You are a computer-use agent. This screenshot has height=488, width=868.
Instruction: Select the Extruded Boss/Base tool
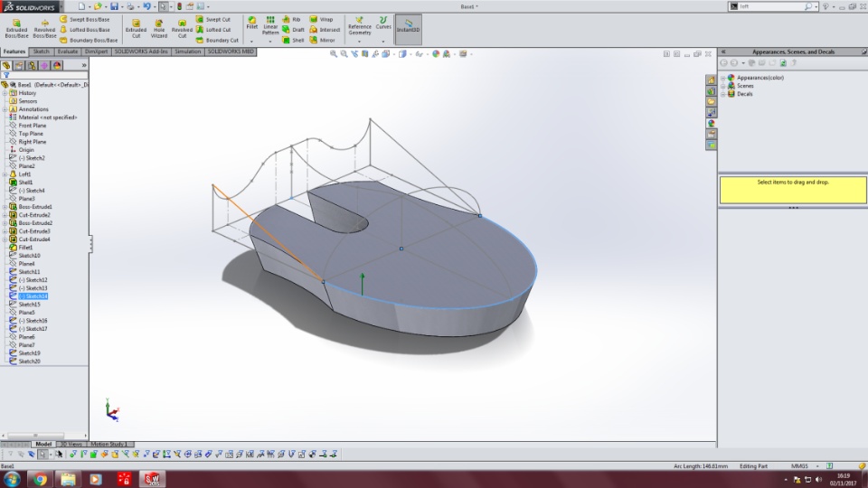click(16, 29)
